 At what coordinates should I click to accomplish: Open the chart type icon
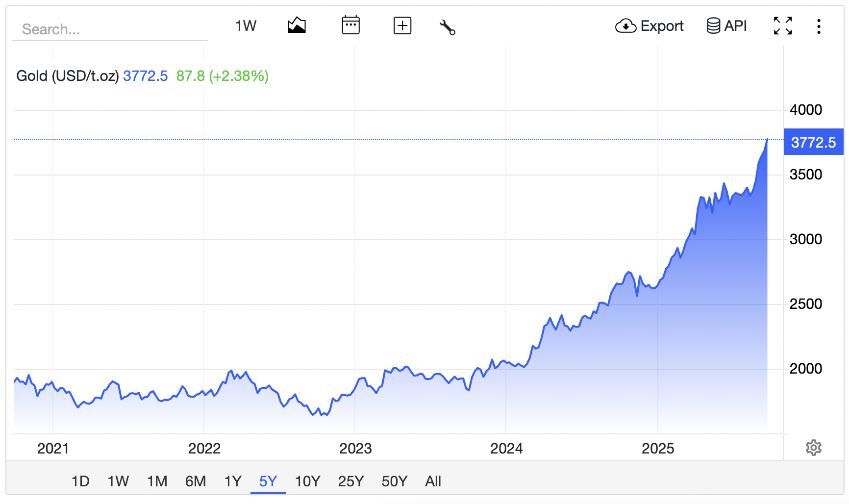pos(297,25)
